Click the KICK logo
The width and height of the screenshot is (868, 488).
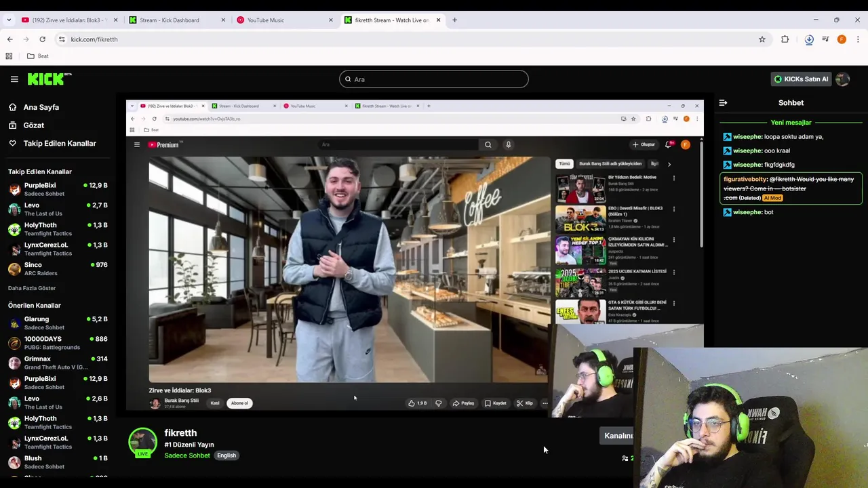click(x=50, y=79)
